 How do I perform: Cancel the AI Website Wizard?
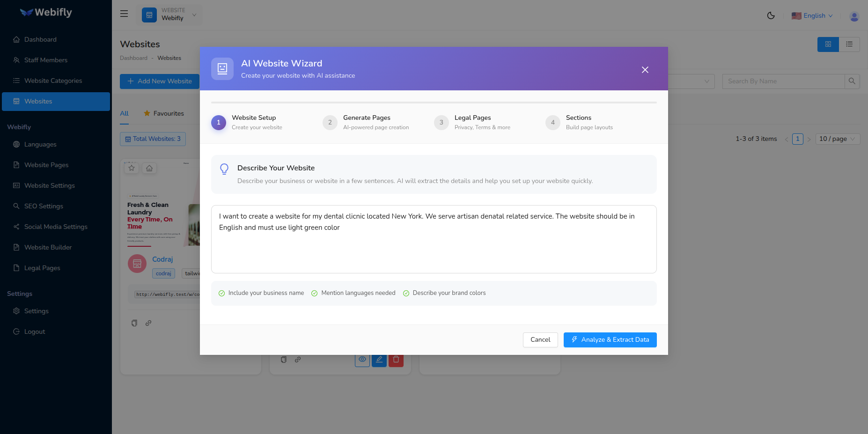coord(540,339)
